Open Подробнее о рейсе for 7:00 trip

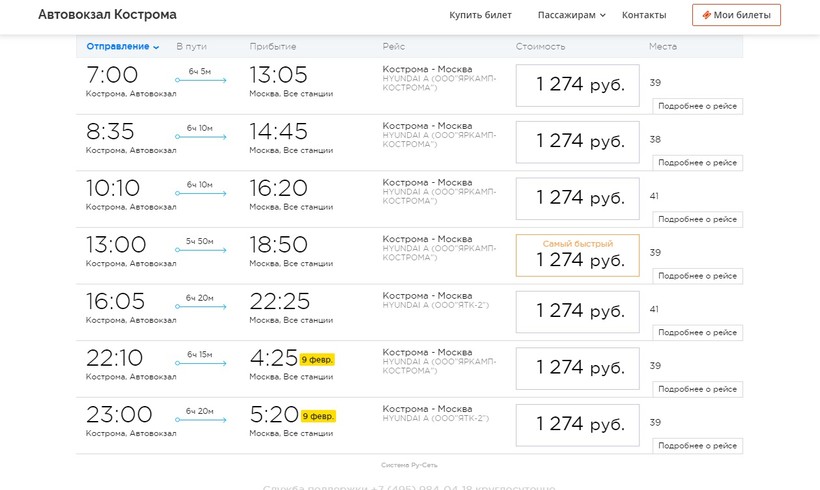pyautogui.click(x=697, y=106)
